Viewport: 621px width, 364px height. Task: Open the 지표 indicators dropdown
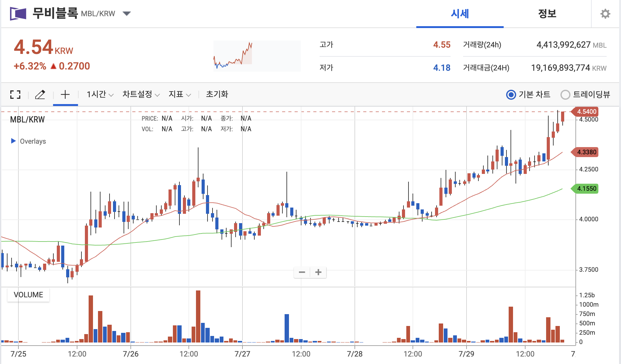point(179,94)
